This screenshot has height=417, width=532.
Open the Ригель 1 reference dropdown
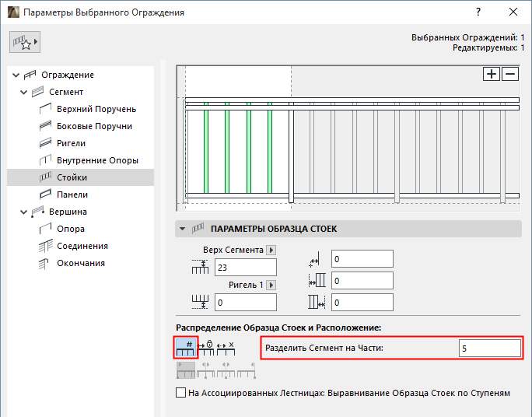coord(271,285)
